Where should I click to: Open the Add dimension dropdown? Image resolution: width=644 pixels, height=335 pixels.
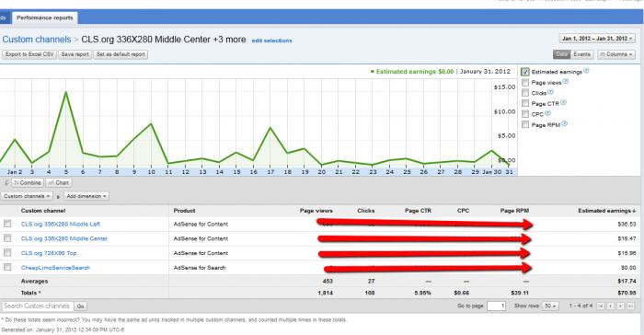pyautogui.click(x=86, y=196)
